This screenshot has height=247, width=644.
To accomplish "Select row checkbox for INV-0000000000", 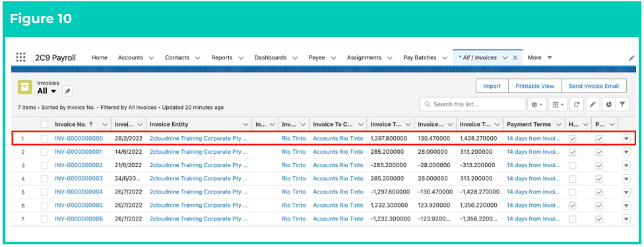I will (44, 139).
